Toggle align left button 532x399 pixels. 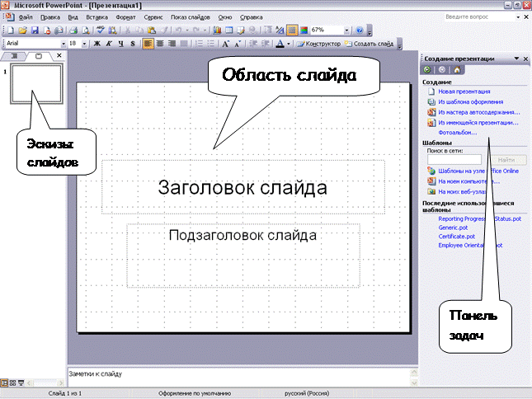148,44
